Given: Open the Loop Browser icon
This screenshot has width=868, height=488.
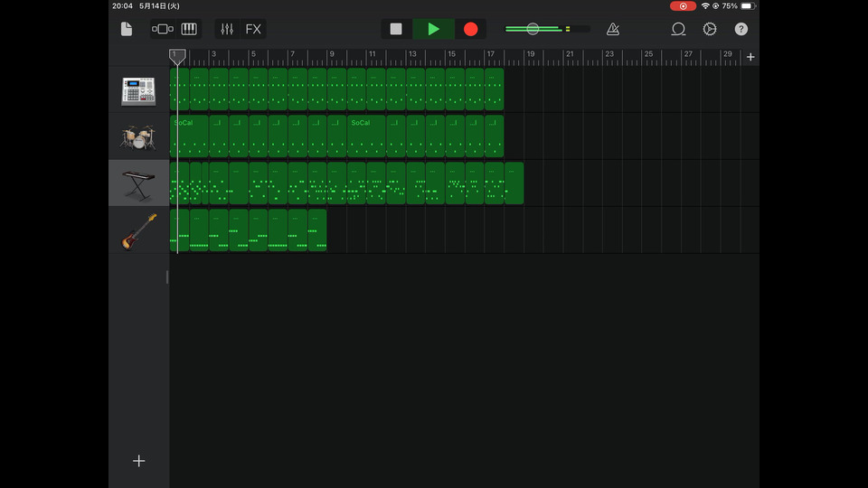Looking at the screenshot, I should point(678,29).
